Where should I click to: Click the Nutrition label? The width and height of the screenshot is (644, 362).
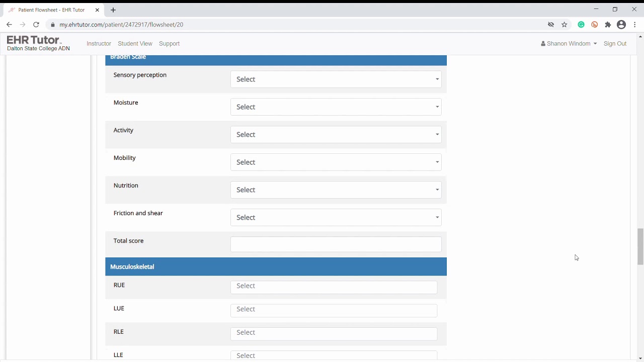click(x=126, y=186)
